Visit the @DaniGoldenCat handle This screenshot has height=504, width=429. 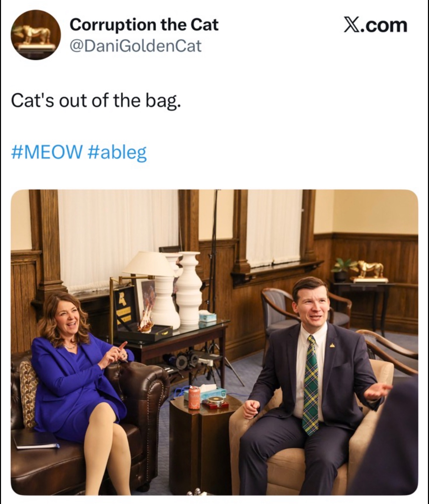point(135,46)
